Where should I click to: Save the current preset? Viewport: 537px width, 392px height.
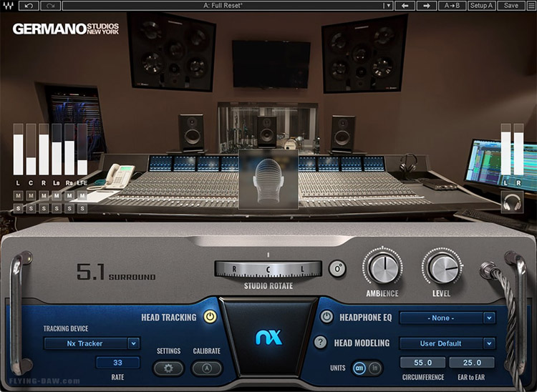pos(511,6)
